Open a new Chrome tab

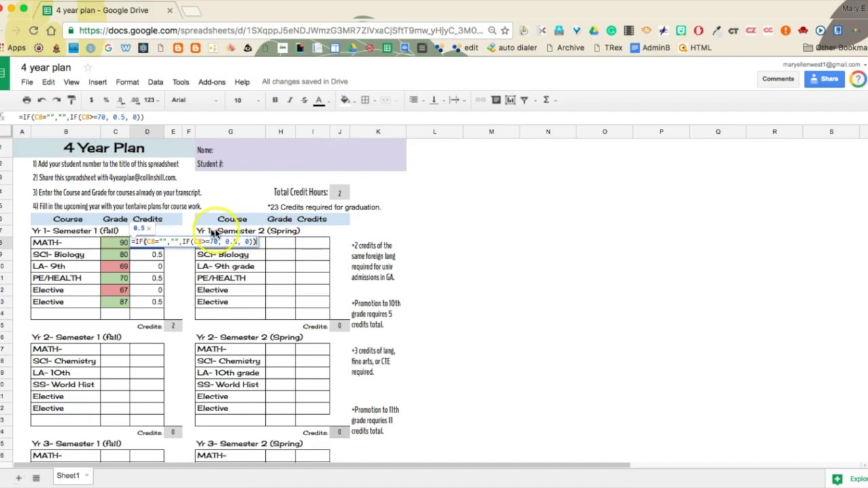pyautogui.click(x=192, y=11)
